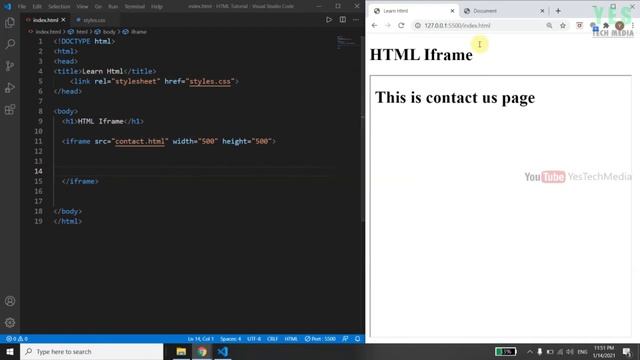Click the feedback icon in status bar
640x360 pixels.
345,339
